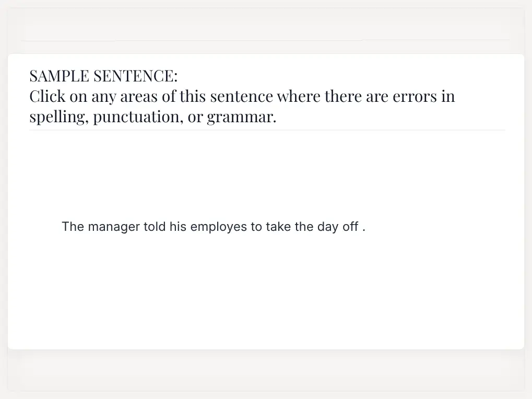Image resolution: width=532 pixels, height=399 pixels.
Task: Select "grammar." at the instructions' end
Action: pos(242,118)
